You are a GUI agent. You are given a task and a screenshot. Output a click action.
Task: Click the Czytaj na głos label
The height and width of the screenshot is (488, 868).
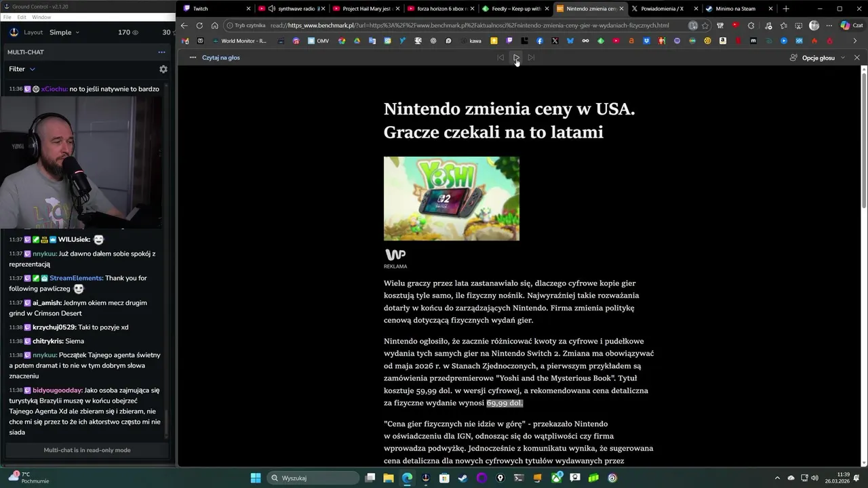pos(221,58)
